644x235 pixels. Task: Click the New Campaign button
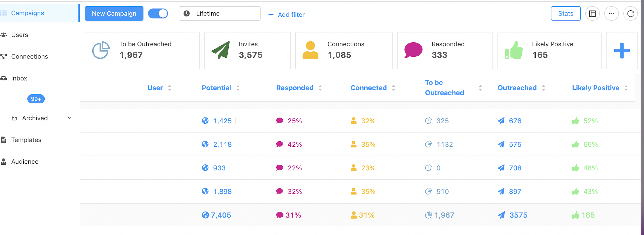click(114, 14)
